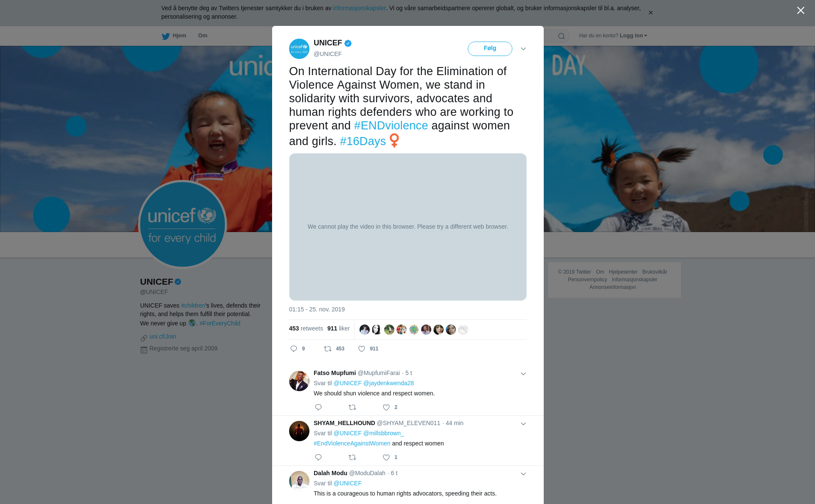
Task: Reply to Fatso Mupfumi's comment
Action: tap(318, 407)
